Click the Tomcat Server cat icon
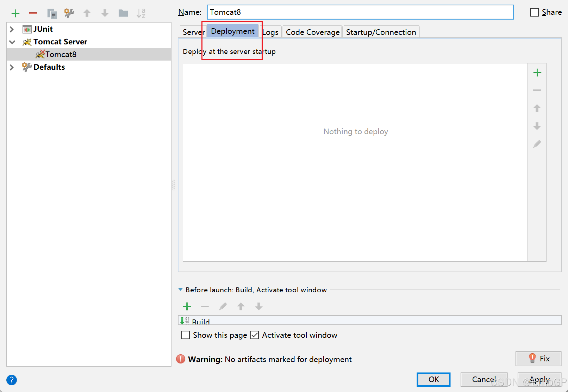Image resolution: width=568 pixels, height=392 pixels. pyautogui.click(x=27, y=42)
